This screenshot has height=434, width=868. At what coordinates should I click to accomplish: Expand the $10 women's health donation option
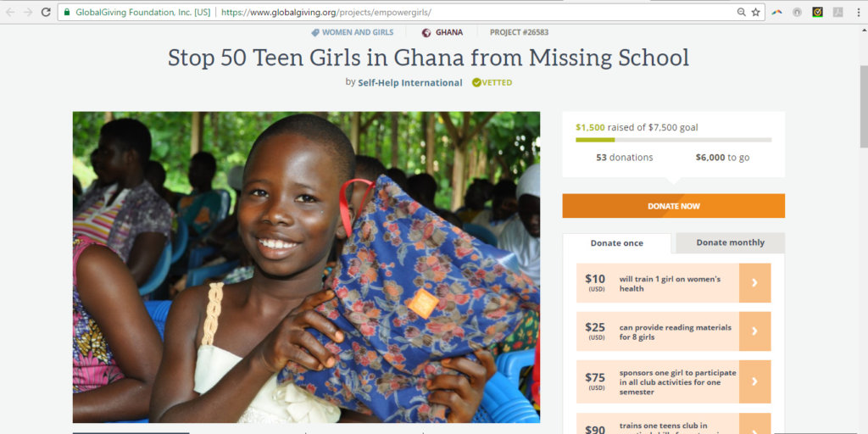point(754,283)
